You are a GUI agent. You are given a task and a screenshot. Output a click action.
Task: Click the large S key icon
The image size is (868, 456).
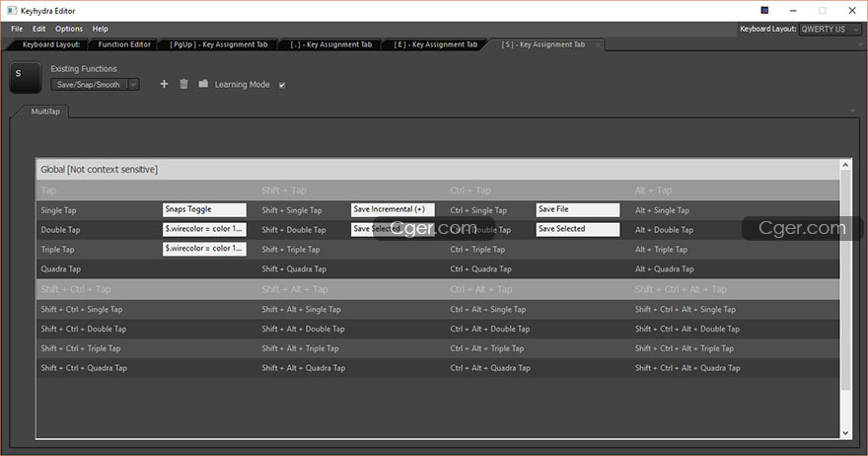(x=25, y=78)
